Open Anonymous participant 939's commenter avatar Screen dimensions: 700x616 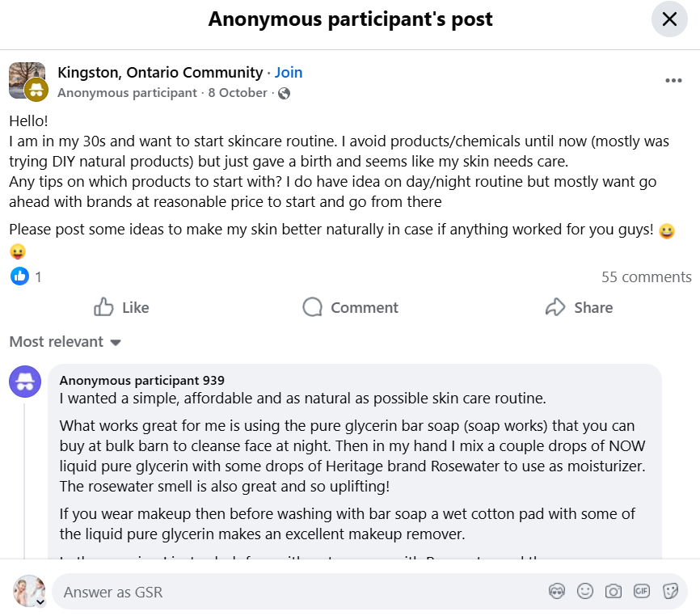[25, 381]
